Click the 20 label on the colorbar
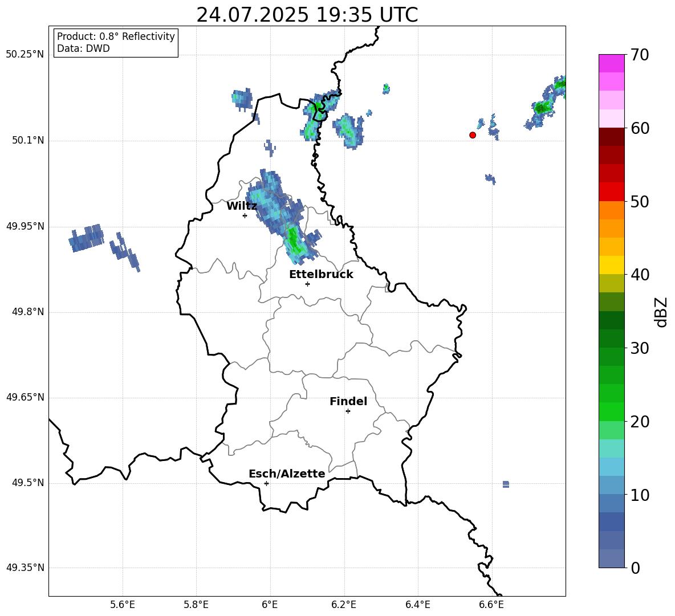This screenshot has height=616, width=675. (640, 422)
